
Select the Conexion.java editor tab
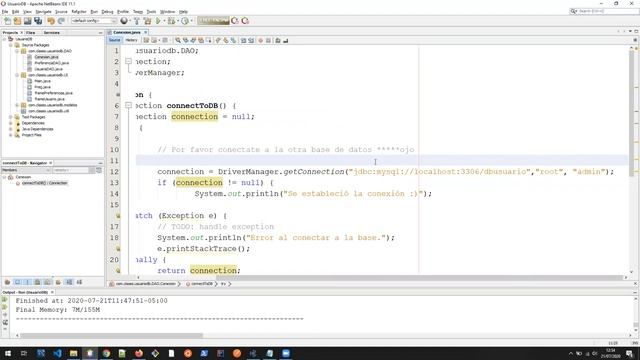(x=127, y=32)
